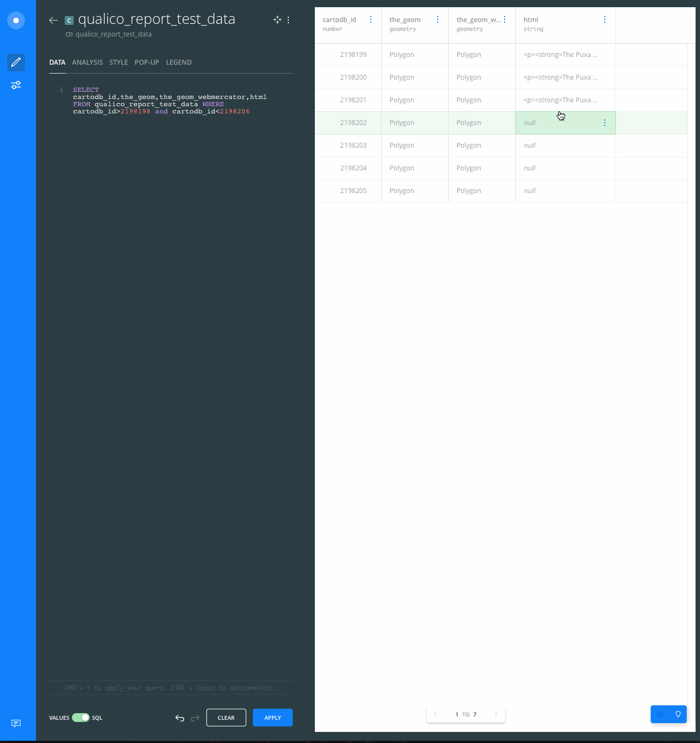The height and width of the screenshot is (743, 700).
Task: Switch to table view icon
Action: (x=660, y=714)
